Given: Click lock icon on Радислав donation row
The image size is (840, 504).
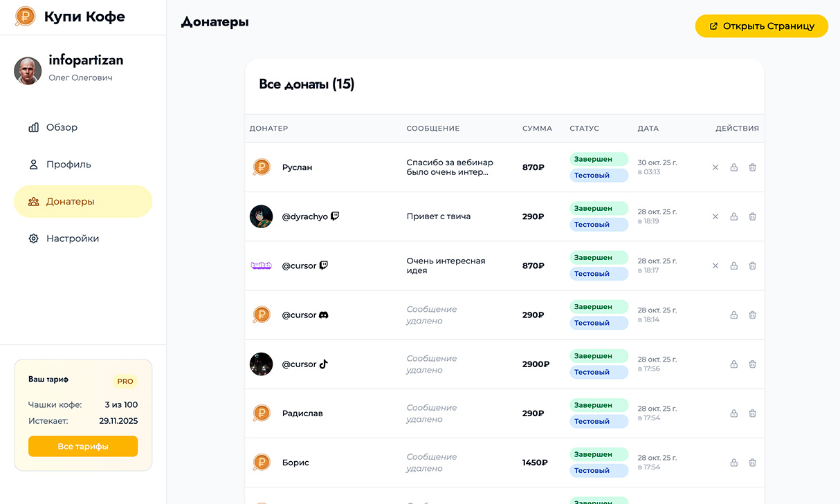Looking at the screenshot, I should (733, 413).
